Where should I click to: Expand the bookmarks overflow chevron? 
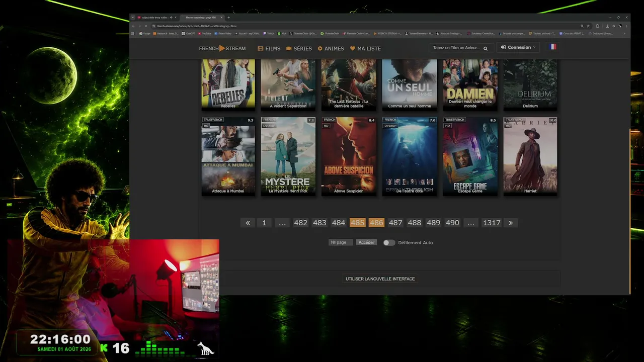[624, 34]
